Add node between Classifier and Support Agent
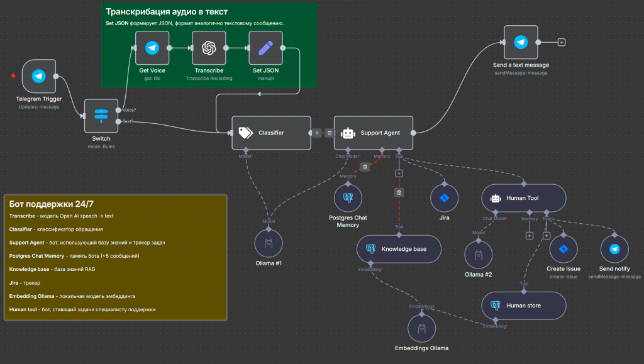Image resolution: width=644 pixels, height=364 pixels. tap(317, 133)
